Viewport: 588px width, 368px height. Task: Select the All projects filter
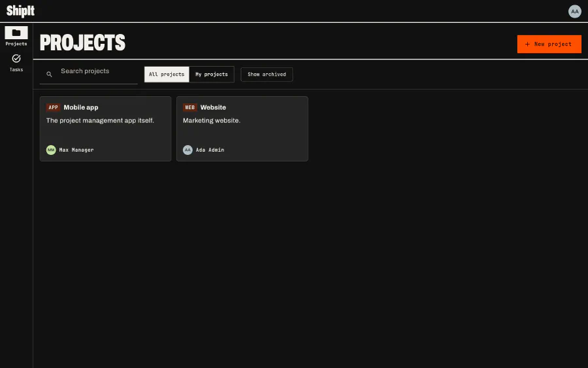click(x=167, y=75)
